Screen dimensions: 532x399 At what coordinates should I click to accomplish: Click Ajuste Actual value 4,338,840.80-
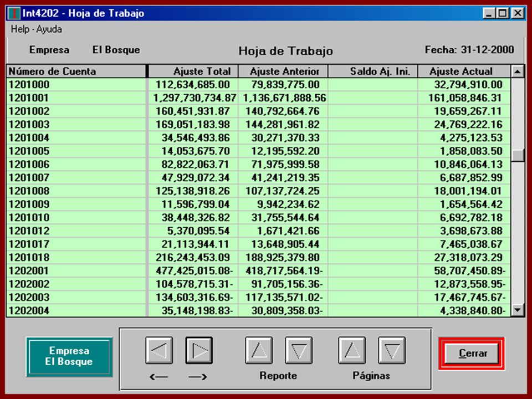point(473,310)
